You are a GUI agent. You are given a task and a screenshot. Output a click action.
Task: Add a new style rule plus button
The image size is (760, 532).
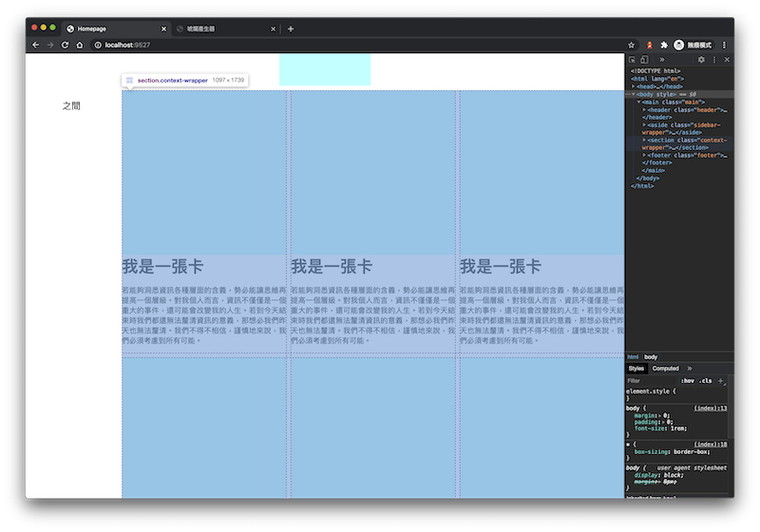point(720,381)
